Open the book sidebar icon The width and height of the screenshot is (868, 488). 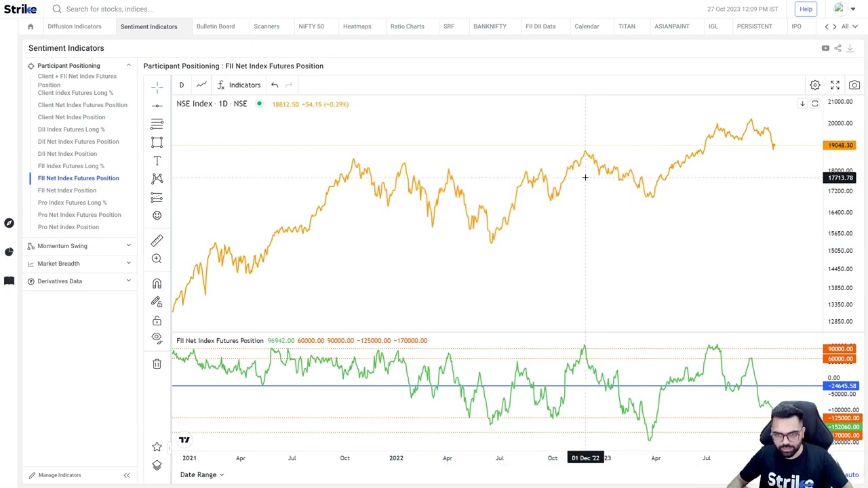(9, 281)
